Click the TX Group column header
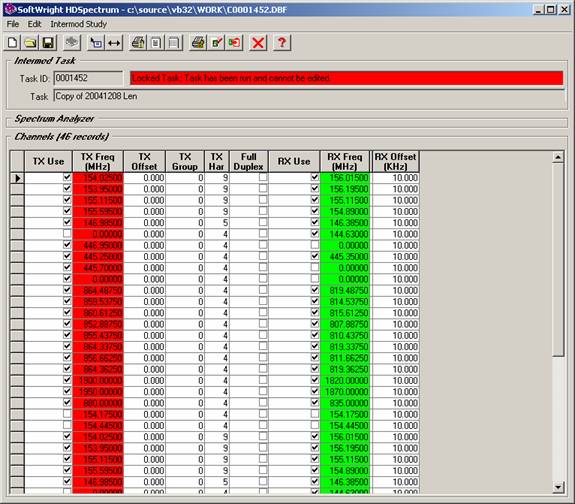Screen dimensions: 575x504 tap(185, 161)
